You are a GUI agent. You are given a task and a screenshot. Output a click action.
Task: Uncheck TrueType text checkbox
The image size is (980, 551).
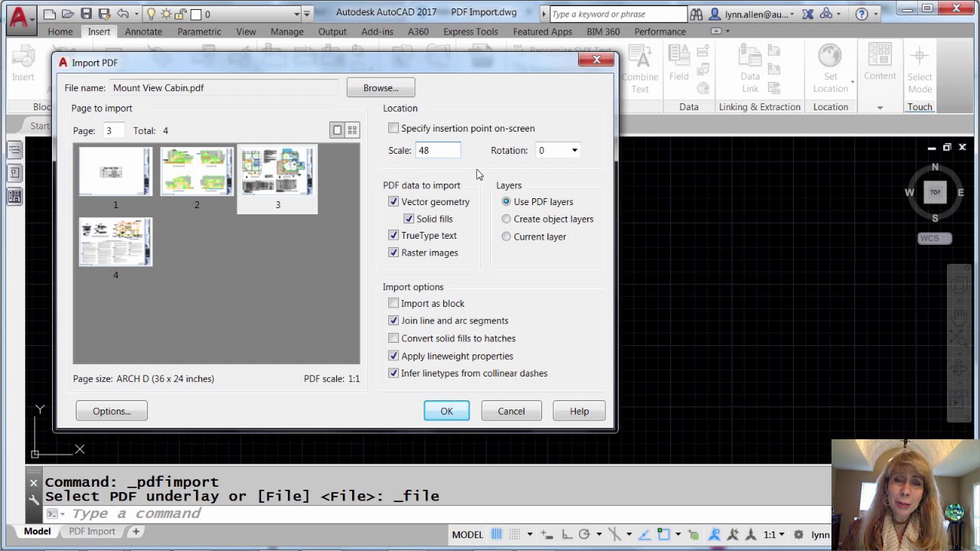[394, 235]
